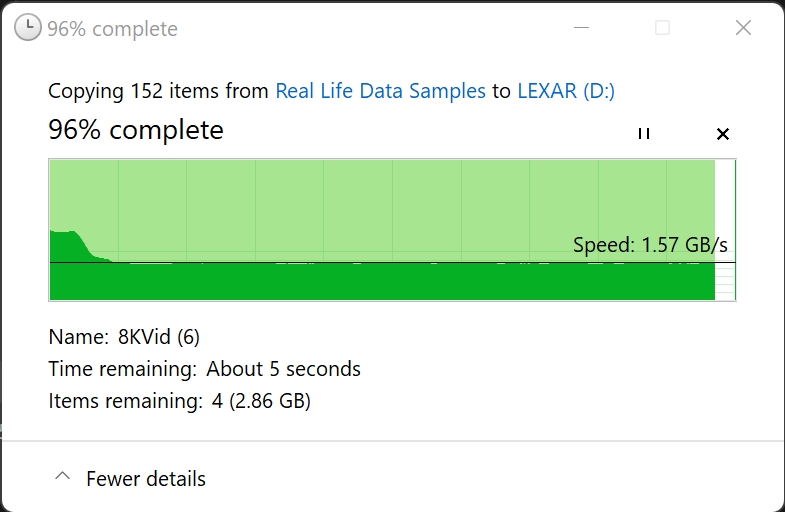The image size is (785, 512).
Task: Click the About 5 seconds time estimate
Action: (x=283, y=369)
